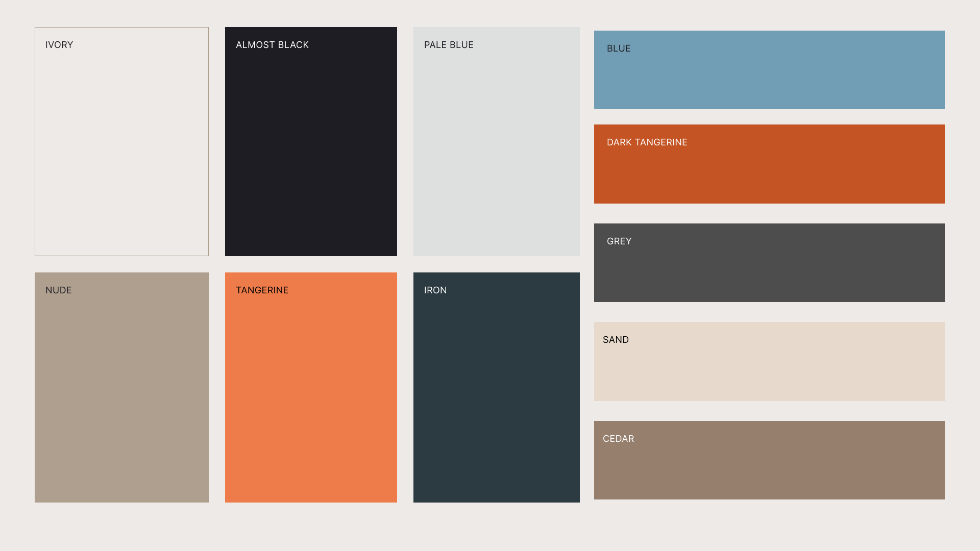This screenshot has width=980, height=551.
Task: Click the IRON text label
Action: coord(435,290)
